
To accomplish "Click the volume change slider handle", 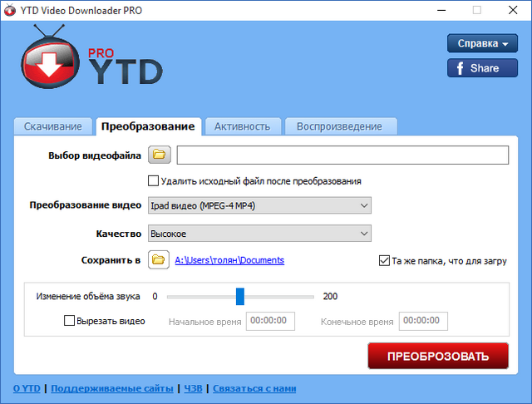I will point(239,297).
